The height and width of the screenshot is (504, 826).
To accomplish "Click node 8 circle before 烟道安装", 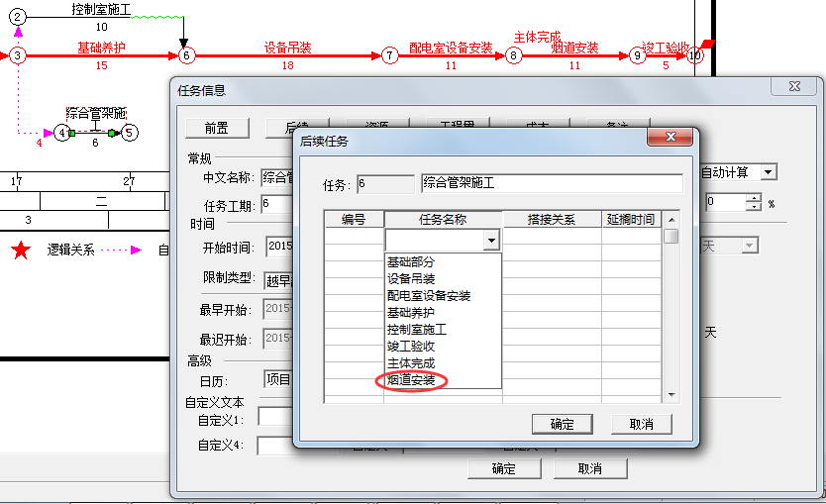I will click(x=513, y=55).
